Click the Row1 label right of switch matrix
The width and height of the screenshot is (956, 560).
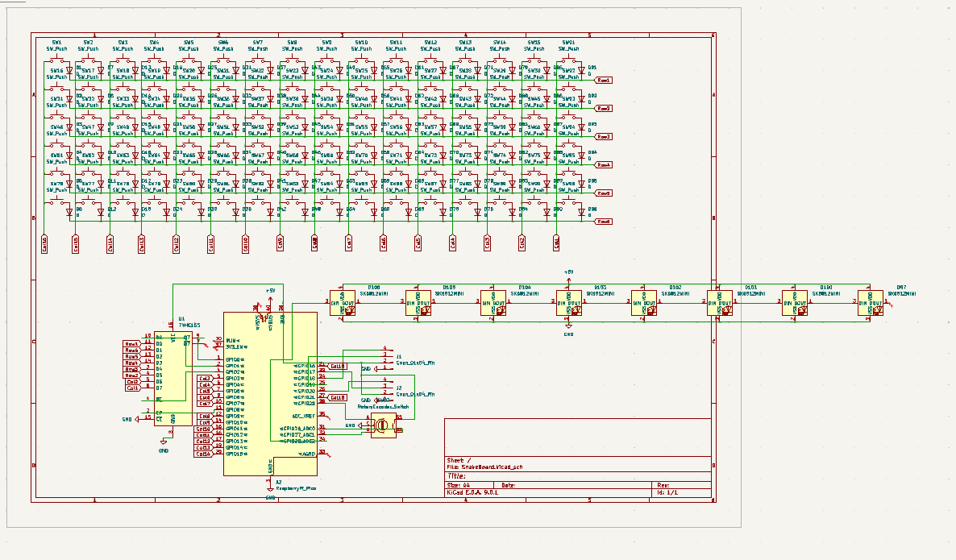[x=603, y=81]
